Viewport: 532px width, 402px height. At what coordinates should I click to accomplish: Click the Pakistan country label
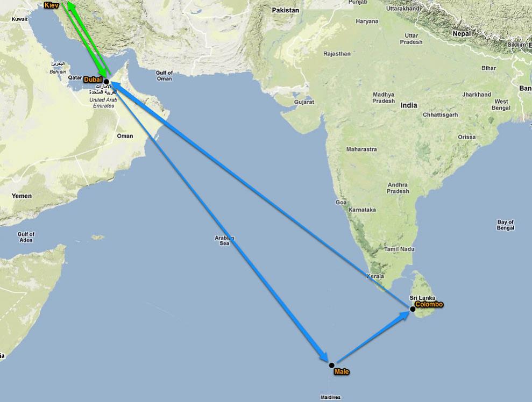(x=285, y=10)
